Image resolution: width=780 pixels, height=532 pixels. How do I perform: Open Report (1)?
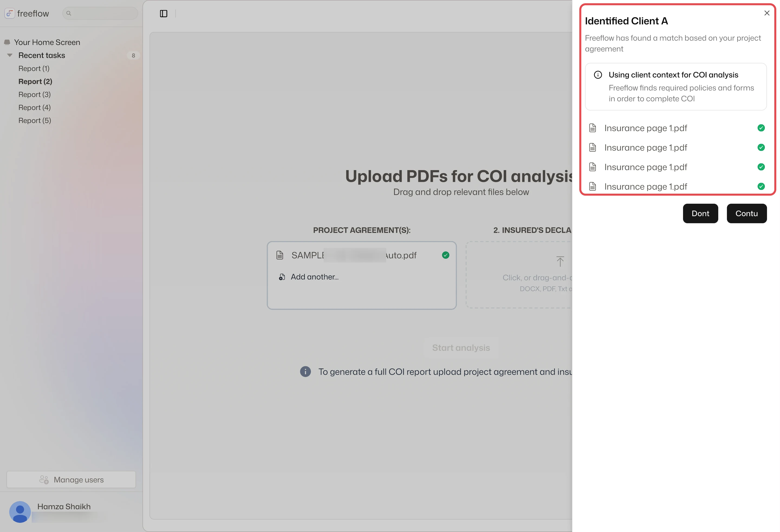point(34,69)
